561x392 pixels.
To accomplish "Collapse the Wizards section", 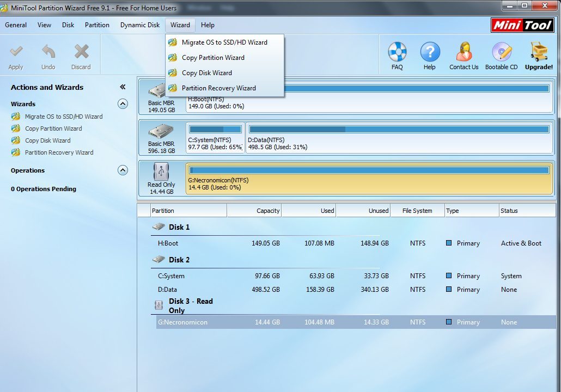I will (123, 104).
